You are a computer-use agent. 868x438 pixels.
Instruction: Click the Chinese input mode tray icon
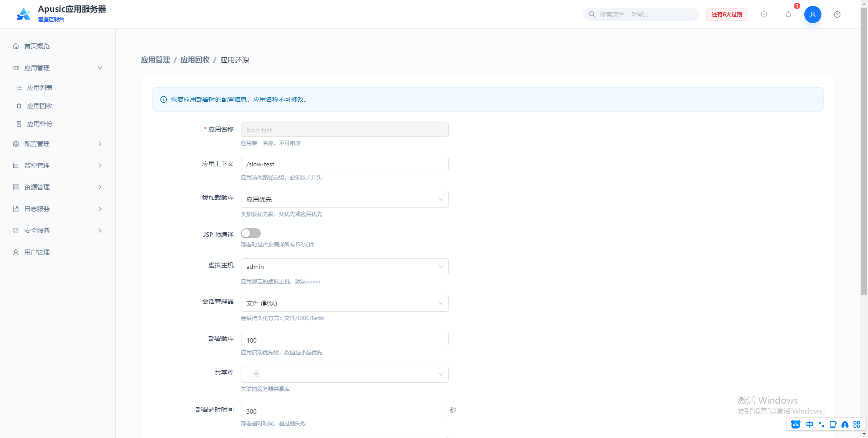click(810, 424)
